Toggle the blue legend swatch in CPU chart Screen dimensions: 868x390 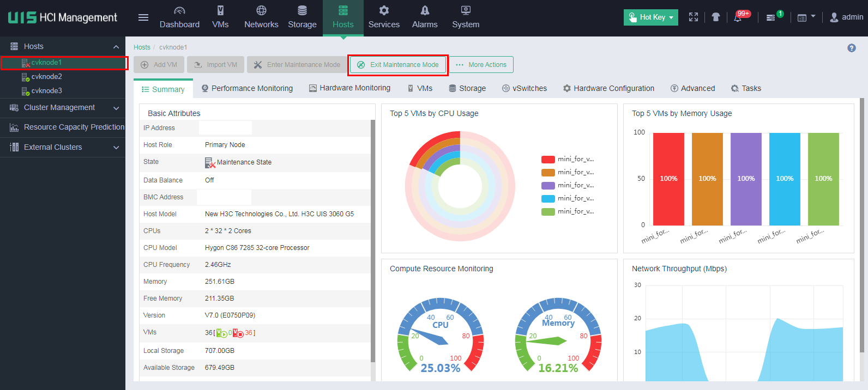point(548,199)
